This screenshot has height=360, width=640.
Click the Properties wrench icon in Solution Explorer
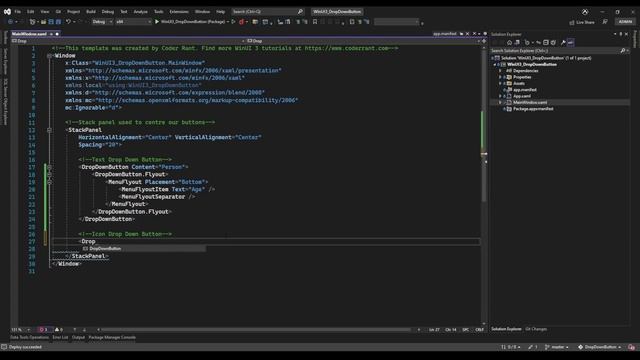point(563,42)
